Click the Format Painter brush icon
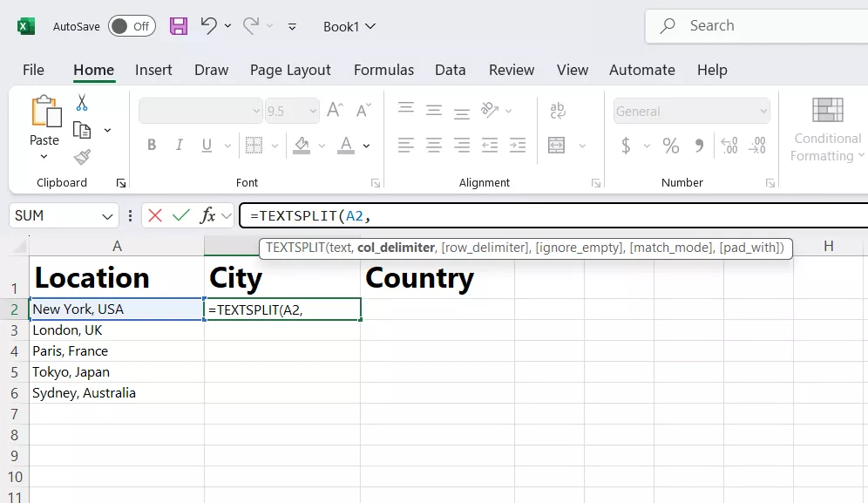Viewport: 868px width, 503px height. click(82, 157)
